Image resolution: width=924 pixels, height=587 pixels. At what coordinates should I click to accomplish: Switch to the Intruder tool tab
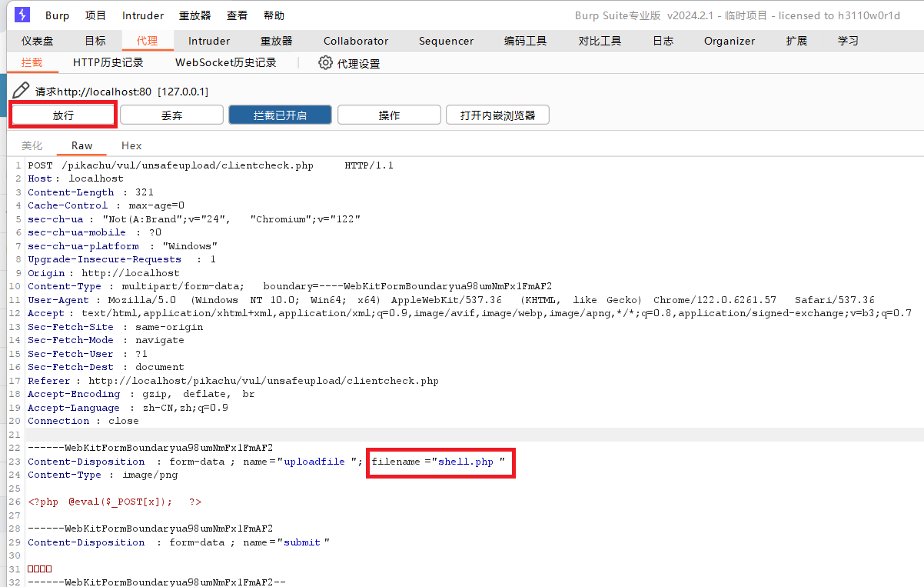[x=209, y=41]
